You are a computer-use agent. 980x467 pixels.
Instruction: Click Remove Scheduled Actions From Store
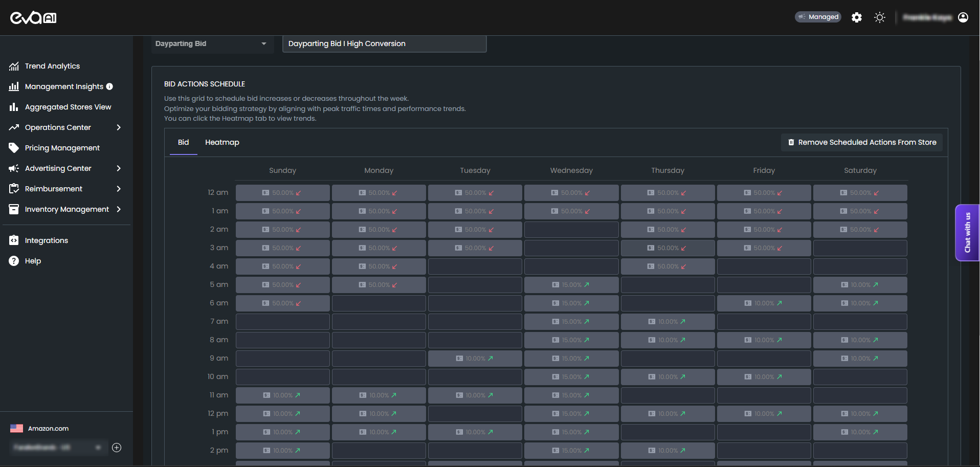(x=862, y=142)
